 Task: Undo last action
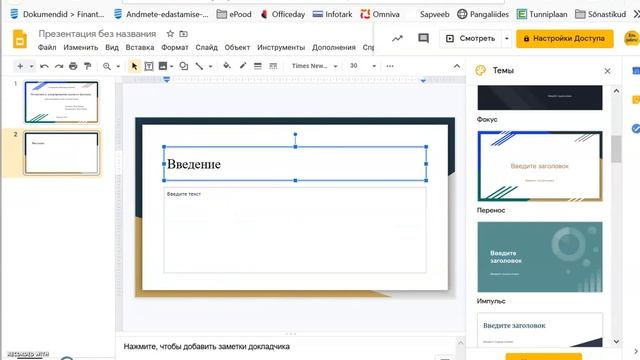44,66
